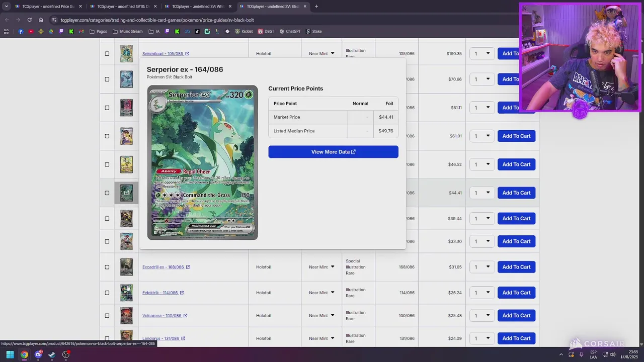This screenshot has height=362, width=644.
Task: Open Volcarona external link icon
Action: [185, 315]
